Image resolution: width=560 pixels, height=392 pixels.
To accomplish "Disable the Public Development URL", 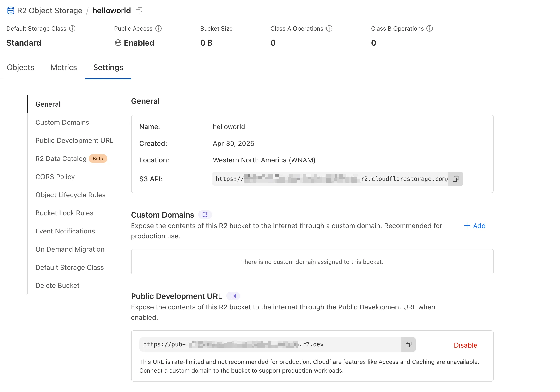I will pos(465,345).
